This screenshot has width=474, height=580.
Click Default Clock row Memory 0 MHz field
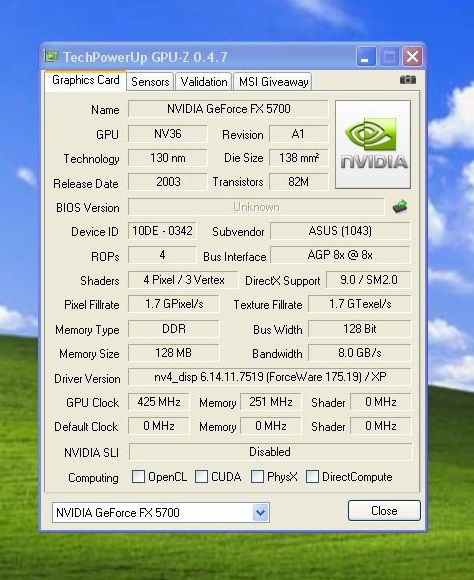(271, 426)
